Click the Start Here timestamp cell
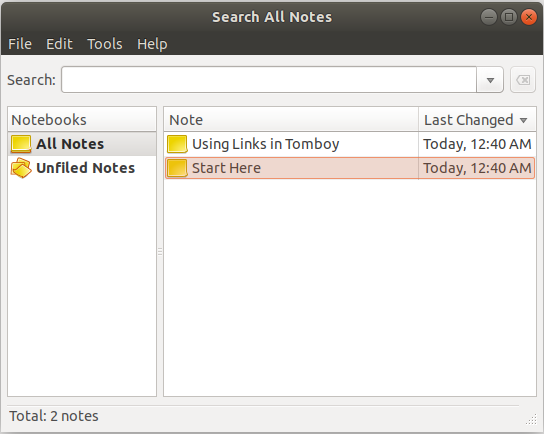544x434 pixels. click(477, 168)
